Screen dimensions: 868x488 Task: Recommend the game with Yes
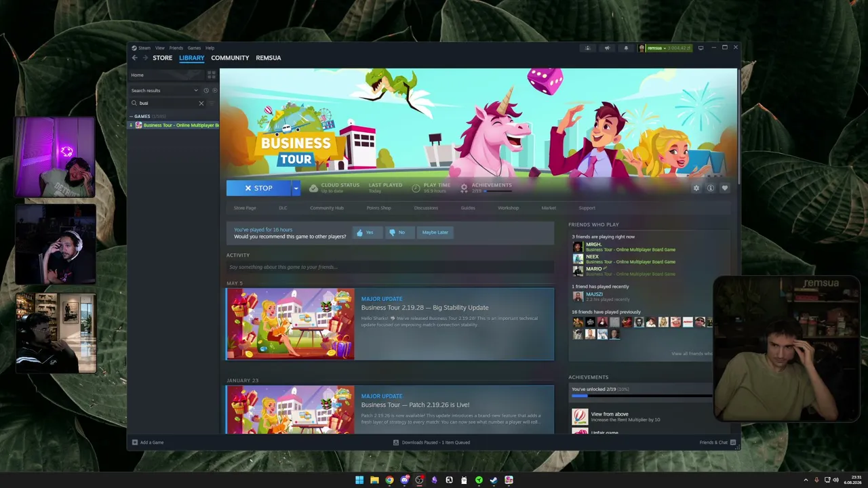pyautogui.click(x=366, y=232)
